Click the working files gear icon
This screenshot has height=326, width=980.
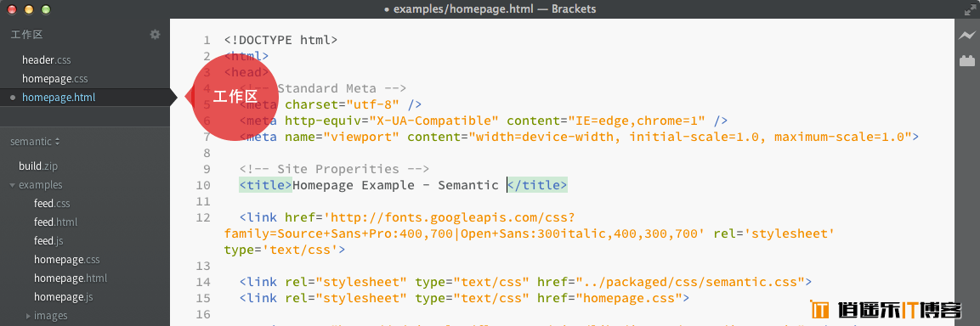pos(155,34)
